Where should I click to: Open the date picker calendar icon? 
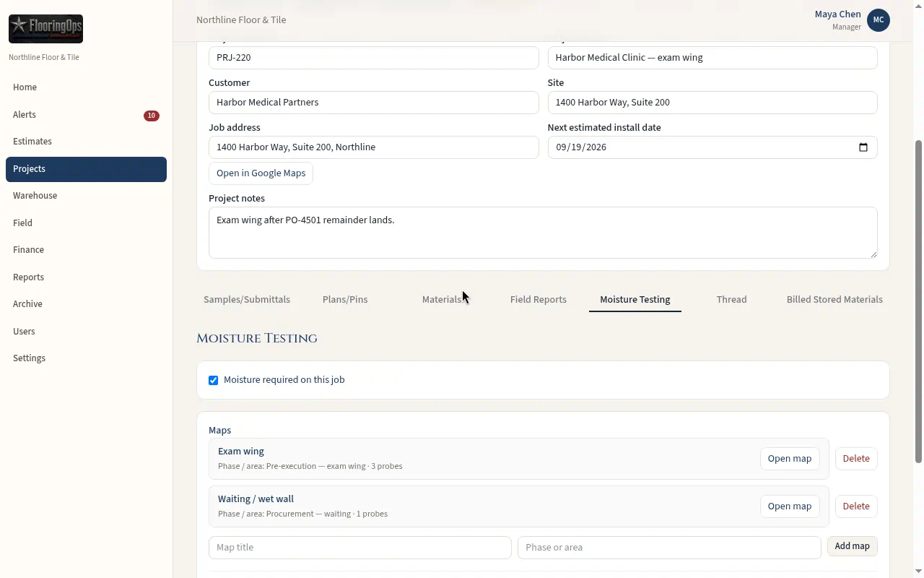coord(863,147)
